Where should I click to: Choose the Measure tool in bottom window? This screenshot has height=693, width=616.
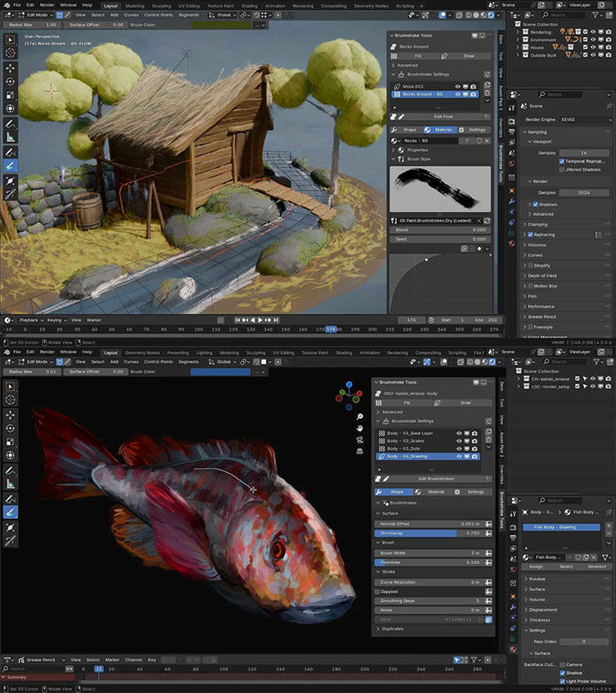10,484
